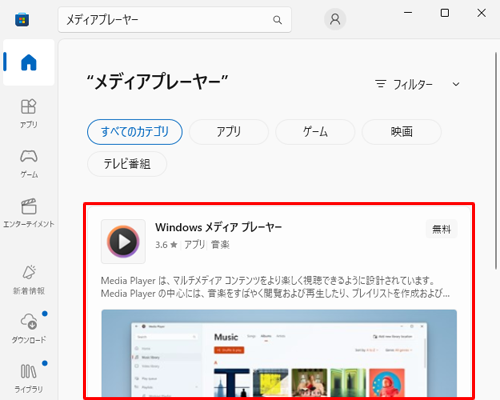Click the Microsoft Store logo icon
The height and width of the screenshot is (400, 500).
click(22, 20)
